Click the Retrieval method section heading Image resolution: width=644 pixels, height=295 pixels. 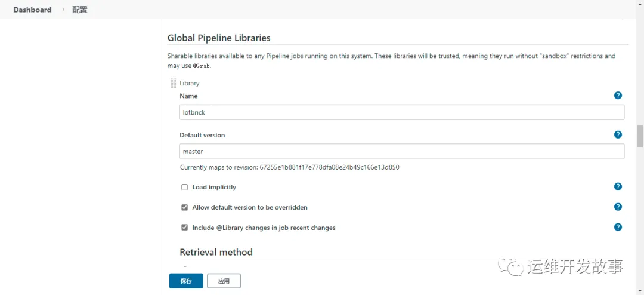point(216,252)
